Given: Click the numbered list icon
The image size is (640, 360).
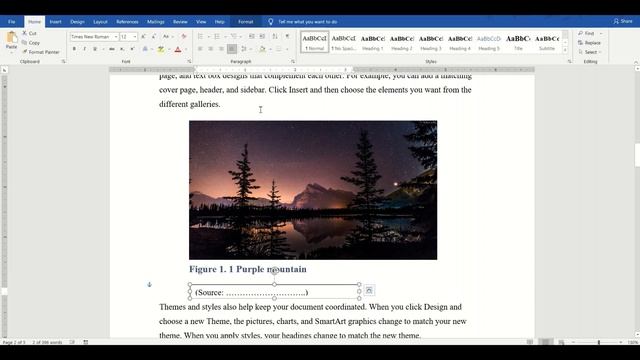Looking at the screenshot, I should tap(217, 37).
